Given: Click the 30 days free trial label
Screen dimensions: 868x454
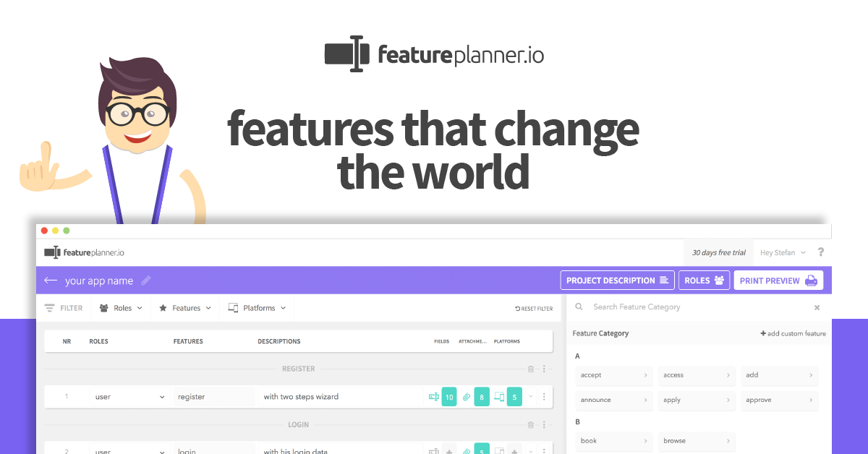Looking at the screenshot, I should [718, 253].
